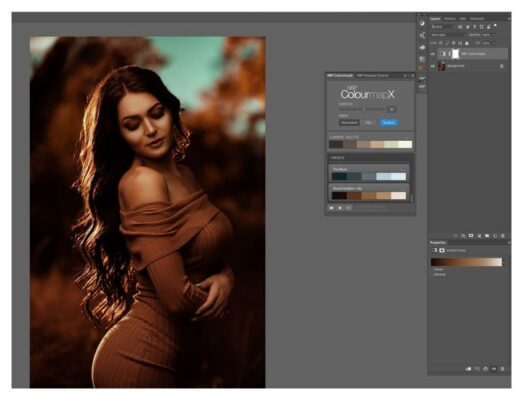This screenshot has width=523, height=400.
Task: Lock all padlock icon in Layers lock row
Action: click(x=467, y=43)
